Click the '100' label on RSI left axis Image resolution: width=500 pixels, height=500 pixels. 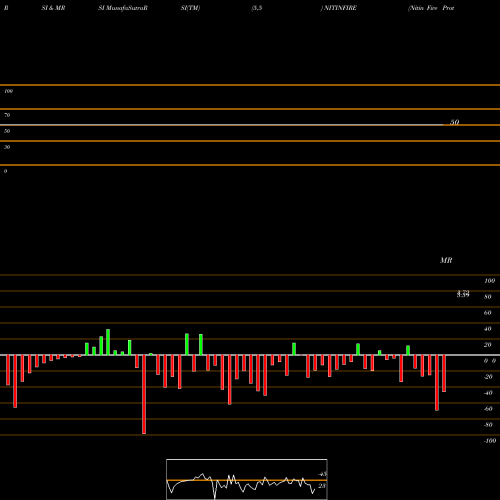(x=8, y=91)
